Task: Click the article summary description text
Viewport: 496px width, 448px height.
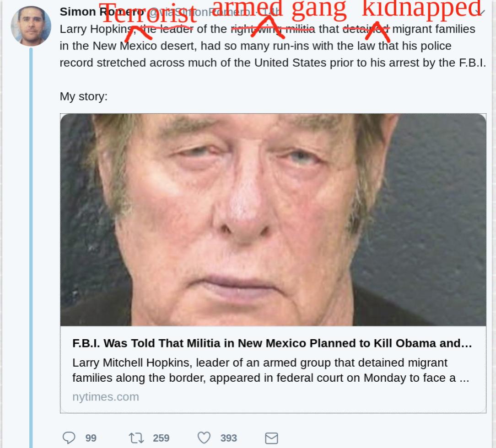Action: (271, 370)
